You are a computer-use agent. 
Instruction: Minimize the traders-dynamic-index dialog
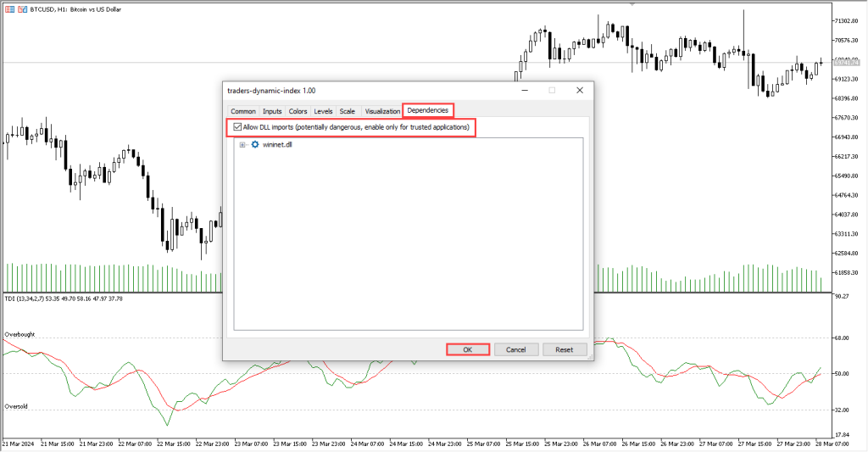click(525, 90)
